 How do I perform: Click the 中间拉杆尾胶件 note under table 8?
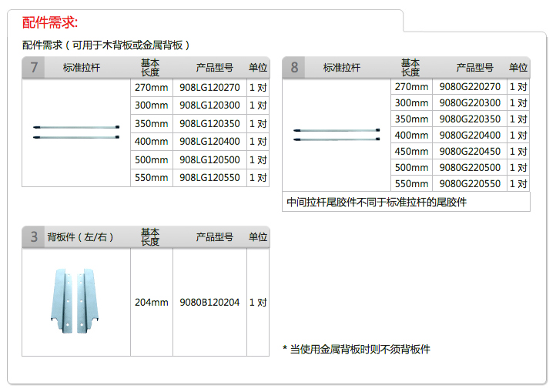point(377,203)
